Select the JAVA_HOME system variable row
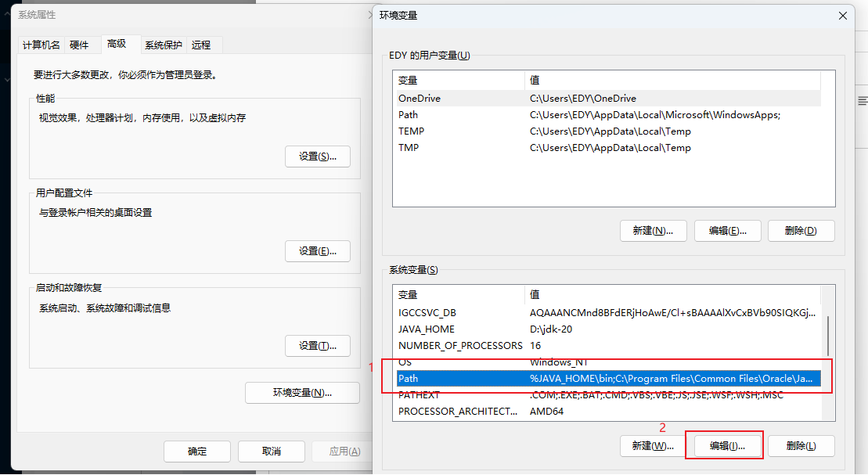This screenshot has width=868, height=475. 427,329
